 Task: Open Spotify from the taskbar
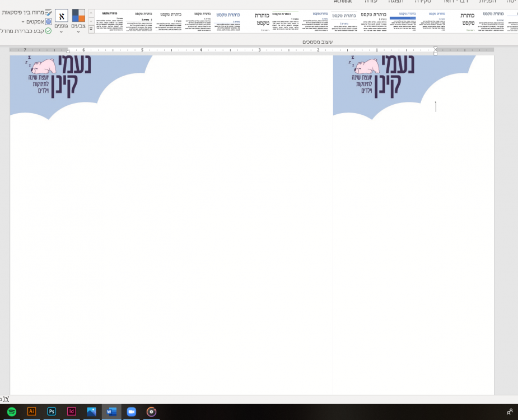[12, 412]
